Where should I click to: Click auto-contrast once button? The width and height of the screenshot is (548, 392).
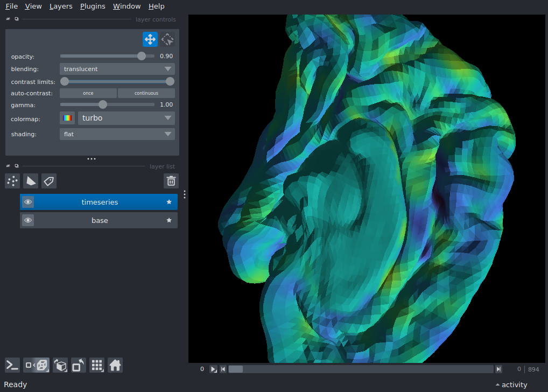[88, 93]
